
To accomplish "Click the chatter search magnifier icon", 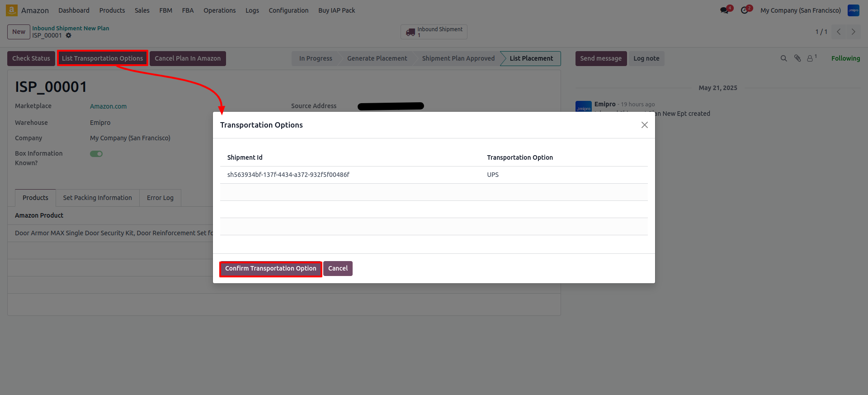I will pos(783,58).
